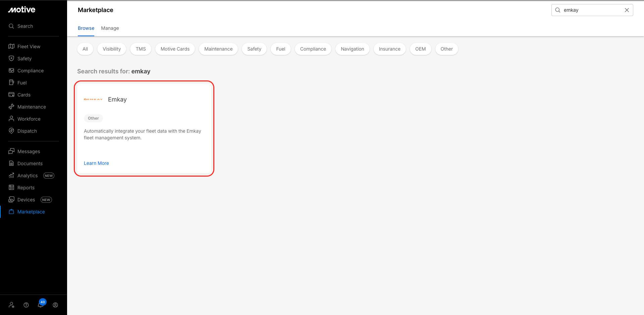
Task: Open Compliance section in sidebar
Action: (31, 71)
